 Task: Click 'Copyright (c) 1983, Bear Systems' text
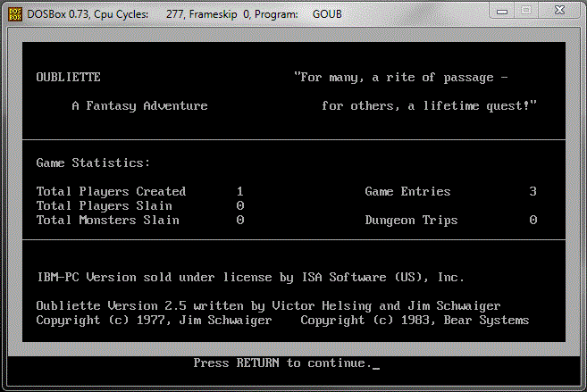point(415,321)
